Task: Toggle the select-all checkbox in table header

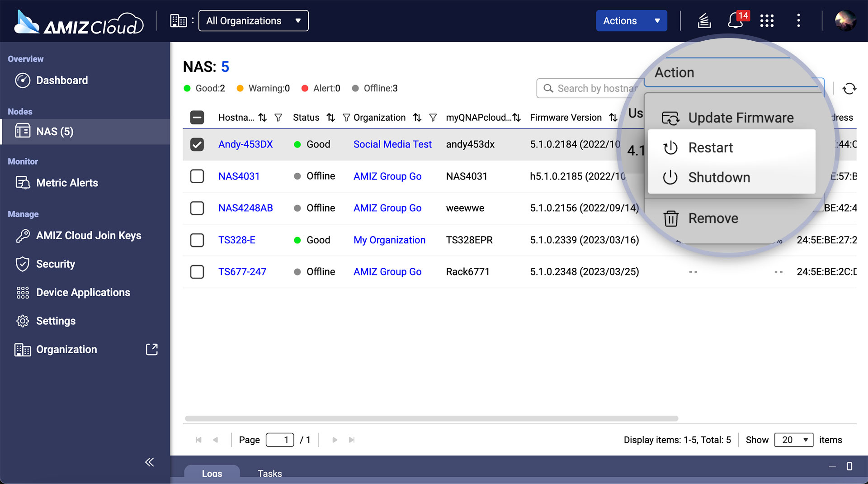Action: click(x=197, y=117)
